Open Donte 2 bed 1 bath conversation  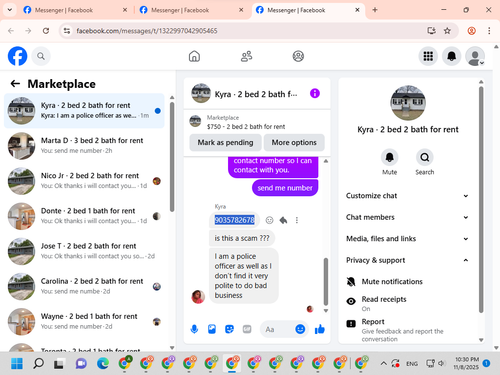[84, 216]
